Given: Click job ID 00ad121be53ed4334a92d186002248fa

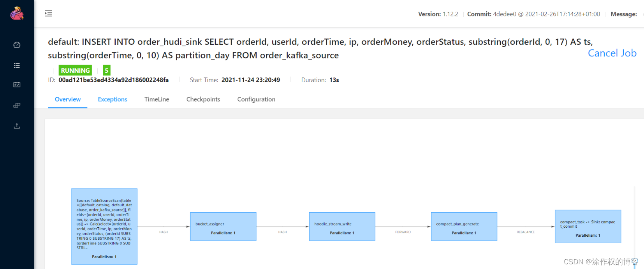Looking at the screenshot, I should (114, 80).
